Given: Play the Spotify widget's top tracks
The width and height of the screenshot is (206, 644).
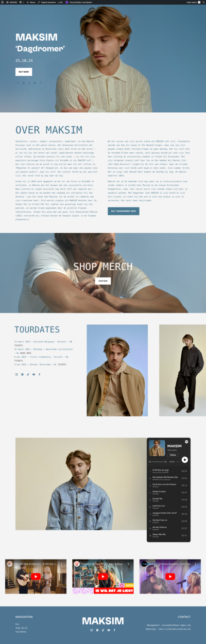Looking at the screenshot, I should (185, 460).
